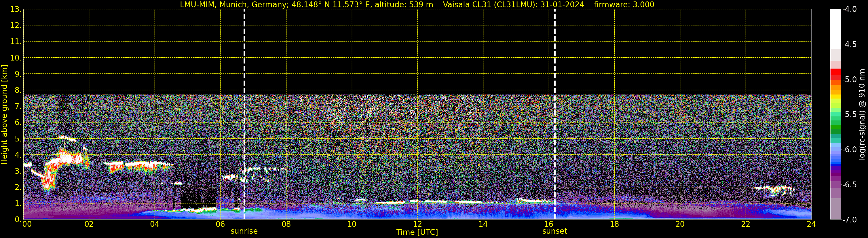Select the "2." height axis tick label
This screenshot has width=868, height=238.
tap(18, 187)
